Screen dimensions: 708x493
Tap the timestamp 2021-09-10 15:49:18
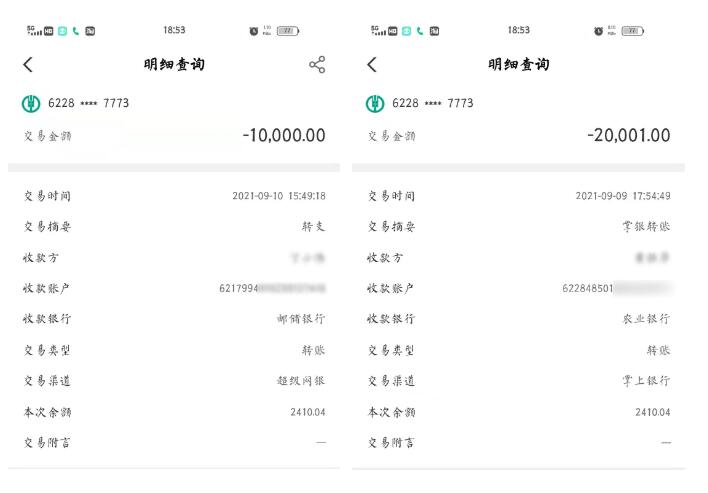click(x=279, y=196)
